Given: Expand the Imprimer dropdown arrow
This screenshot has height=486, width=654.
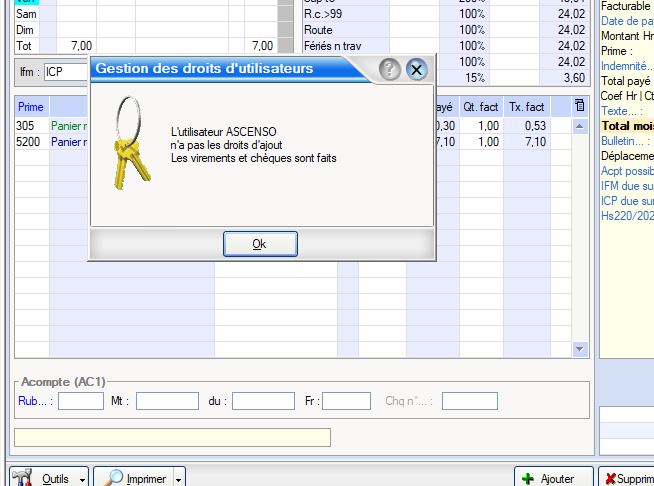Looking at the screenshot, I should tap(179, 478).
